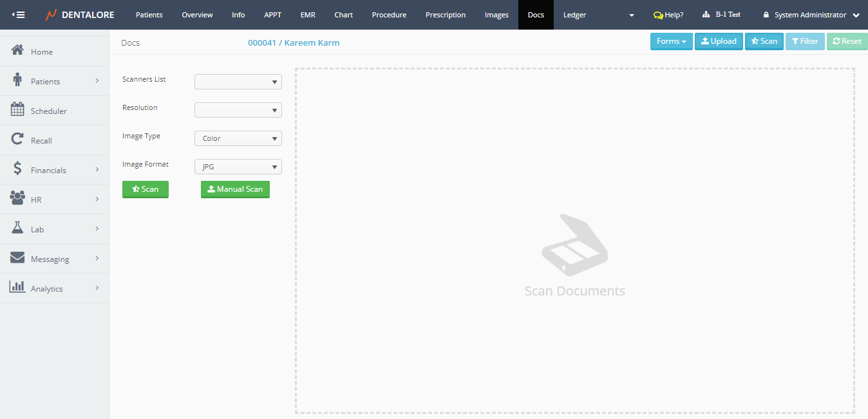Click the Messaging envelope icon
The width and height of the screenshot is (868, 419).
tap(17, 258)
